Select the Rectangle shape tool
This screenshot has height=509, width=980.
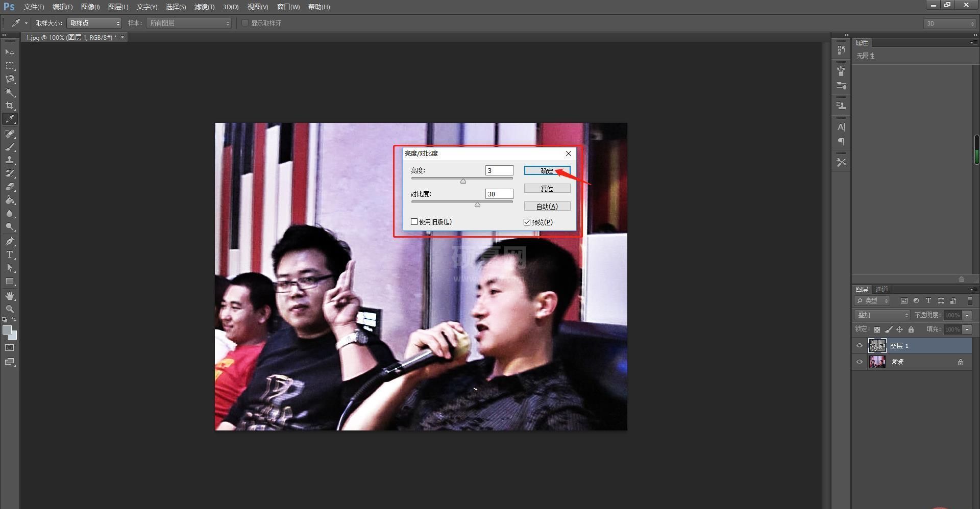click(x=10, y=281)
